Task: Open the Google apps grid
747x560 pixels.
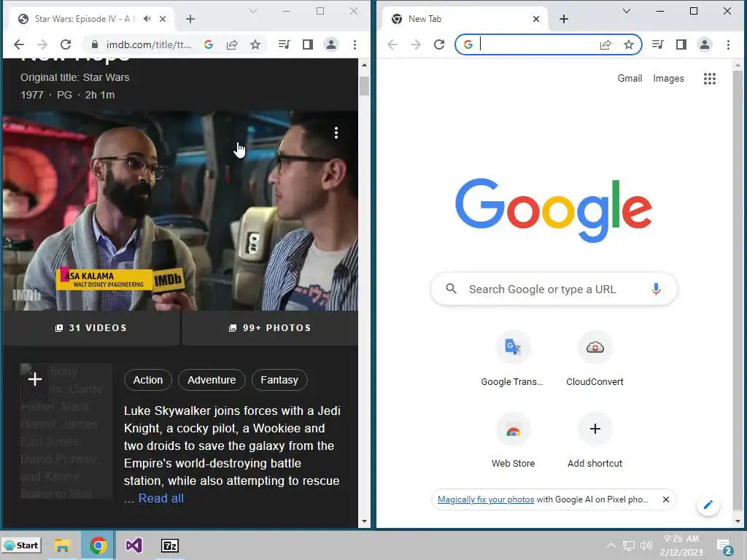Action: 709,79
